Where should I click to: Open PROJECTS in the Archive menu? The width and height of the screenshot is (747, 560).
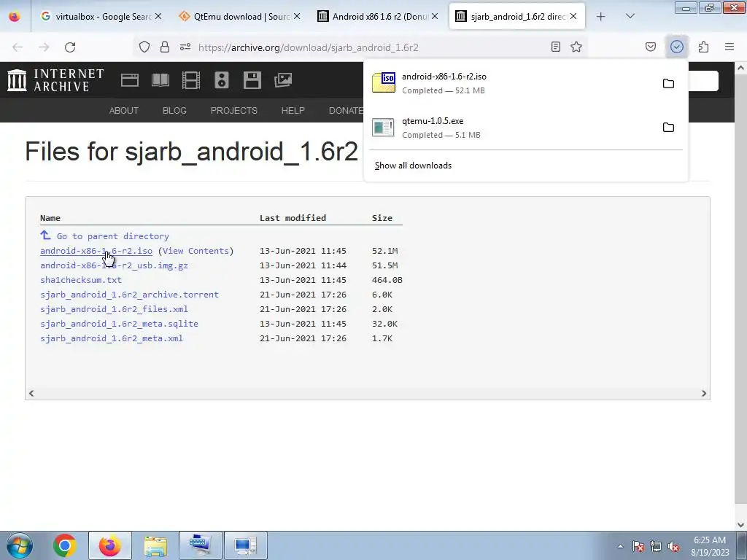pos(234,111)
